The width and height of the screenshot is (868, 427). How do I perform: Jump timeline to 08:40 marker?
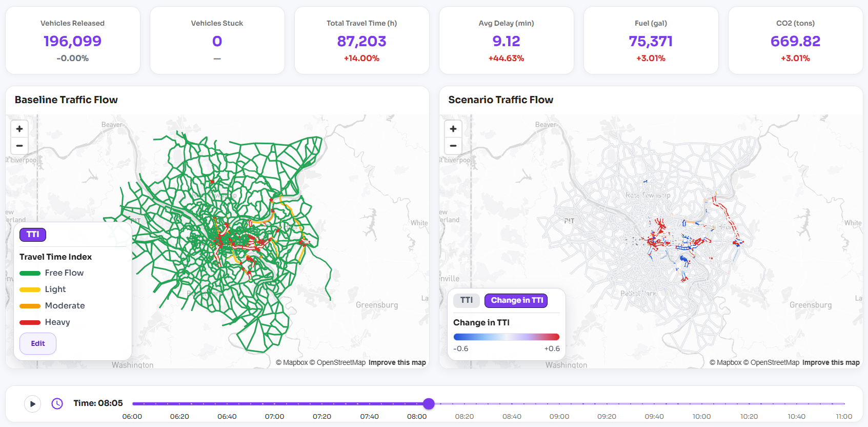[x=512, y=416]
